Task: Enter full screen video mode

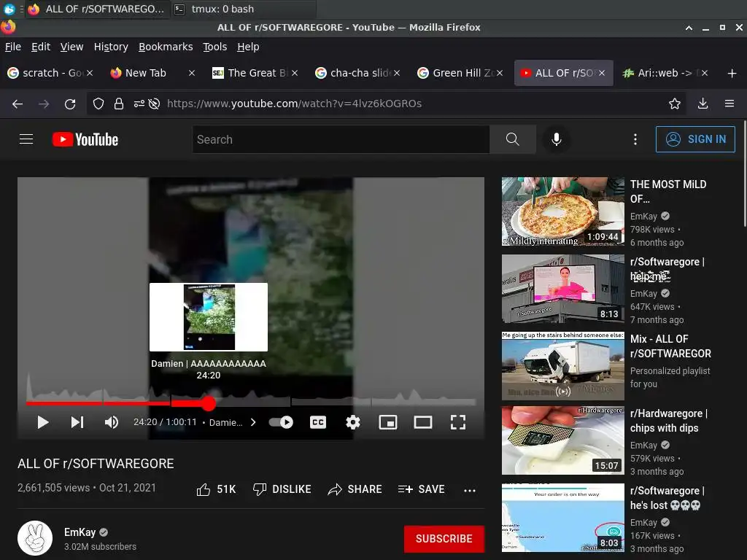Action: [x=458, y=422]
